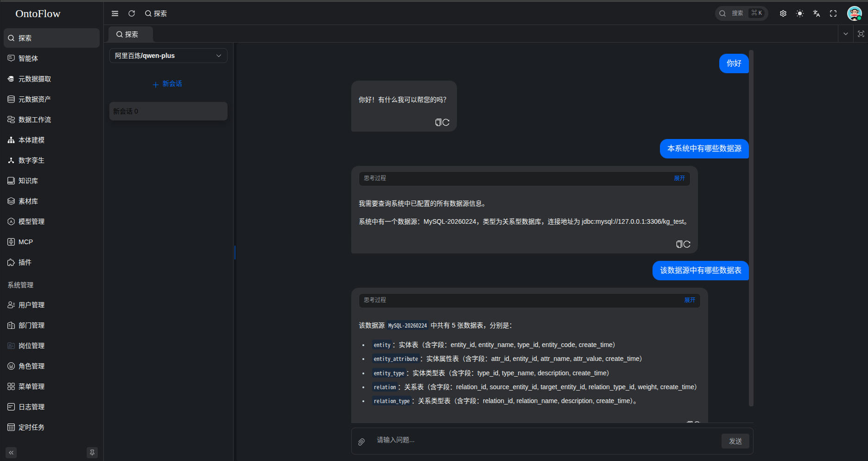Toggle light/dark theme with the brightness icon

(x=799, y=13)
